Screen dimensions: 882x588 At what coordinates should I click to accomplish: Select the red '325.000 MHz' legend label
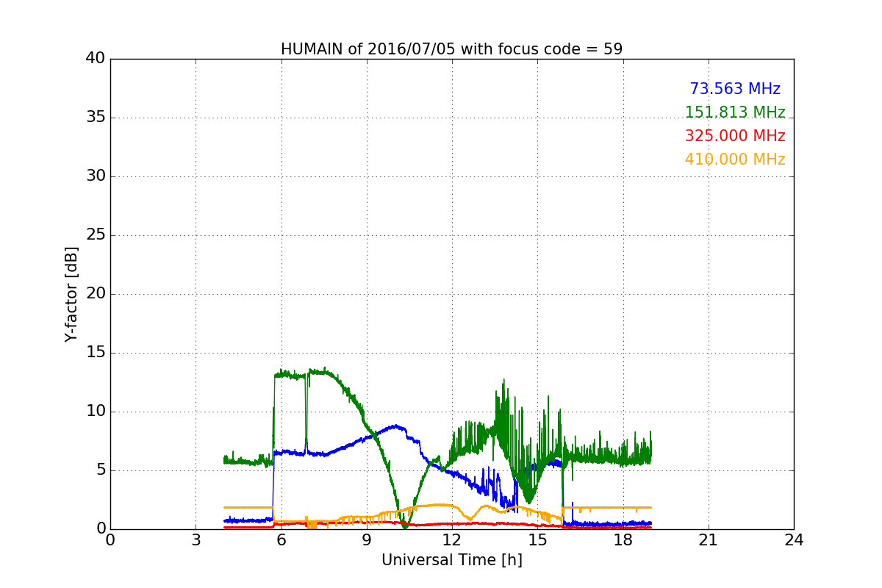(735, 136)
